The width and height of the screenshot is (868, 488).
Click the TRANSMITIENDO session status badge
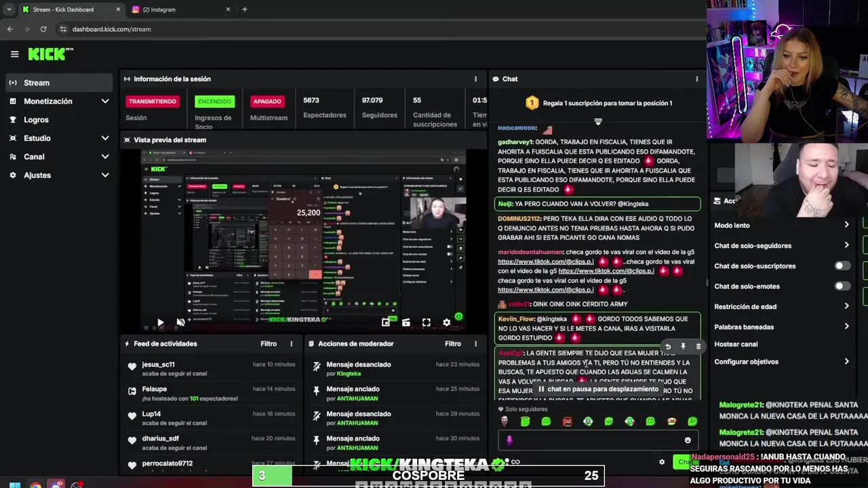[152, 102]
